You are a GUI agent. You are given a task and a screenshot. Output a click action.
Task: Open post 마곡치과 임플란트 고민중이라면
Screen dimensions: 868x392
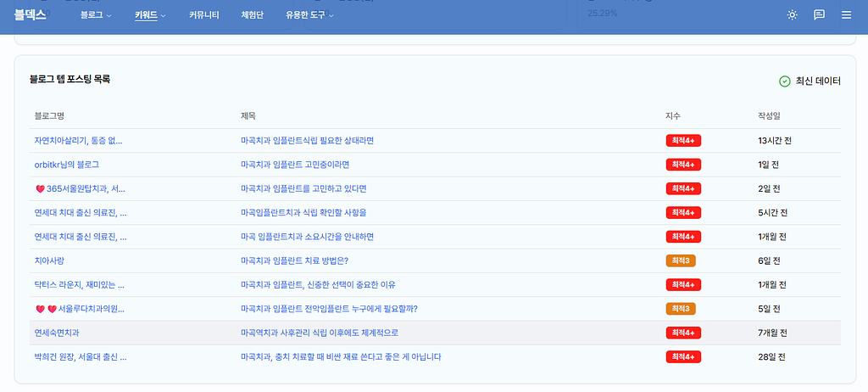[x=295, y=165]
